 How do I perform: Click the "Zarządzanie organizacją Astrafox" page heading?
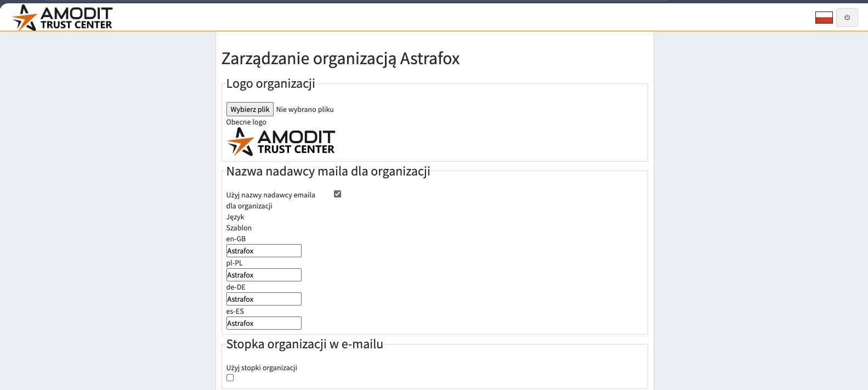(341, 59)
